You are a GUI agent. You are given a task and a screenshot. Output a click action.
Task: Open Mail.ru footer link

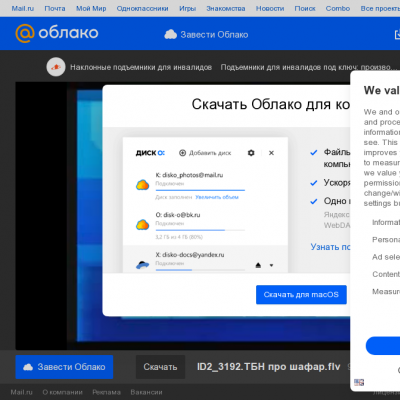click(21, 392)
